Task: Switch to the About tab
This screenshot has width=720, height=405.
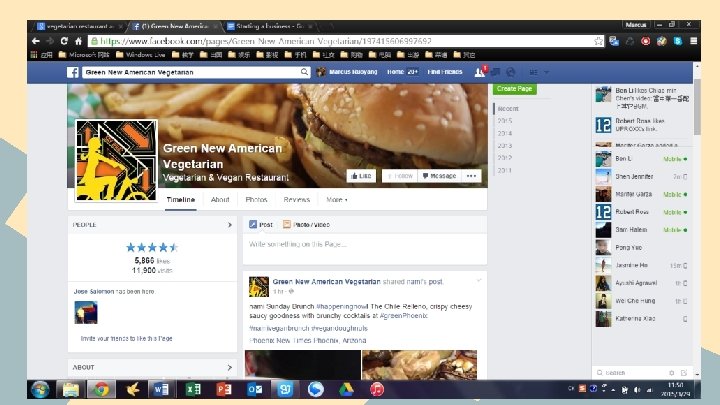Action: click(x=220, y=200)
